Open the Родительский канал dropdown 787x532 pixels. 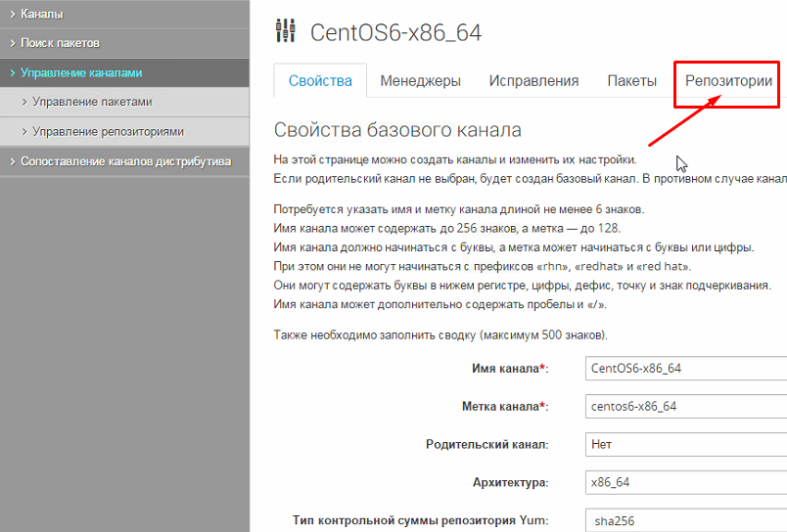(x=685, y=444)
